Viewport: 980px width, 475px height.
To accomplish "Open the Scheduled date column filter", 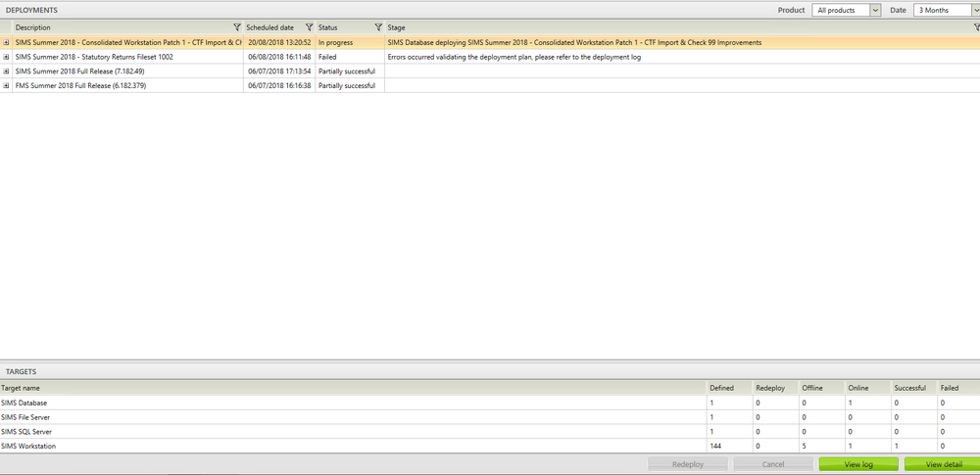I will tap(309, 27).
